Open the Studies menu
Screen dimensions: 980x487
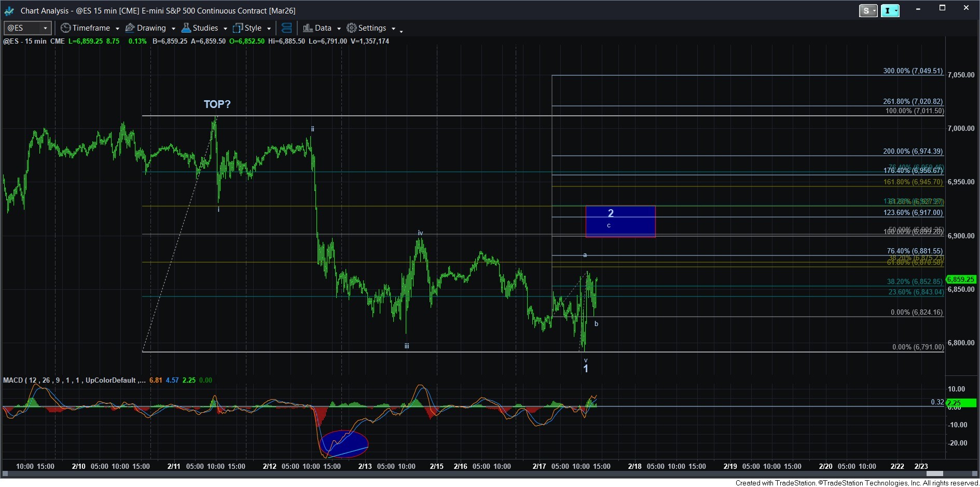(x=205, y=28)
